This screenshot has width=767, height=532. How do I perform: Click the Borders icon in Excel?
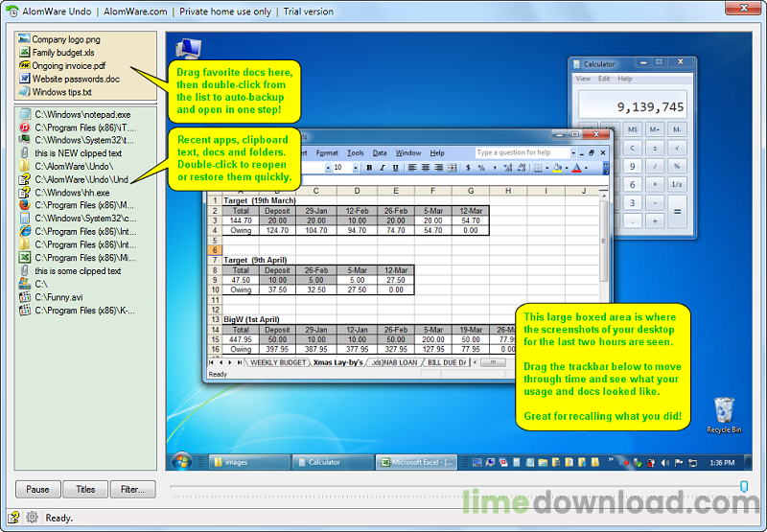[x=538, y=168]
